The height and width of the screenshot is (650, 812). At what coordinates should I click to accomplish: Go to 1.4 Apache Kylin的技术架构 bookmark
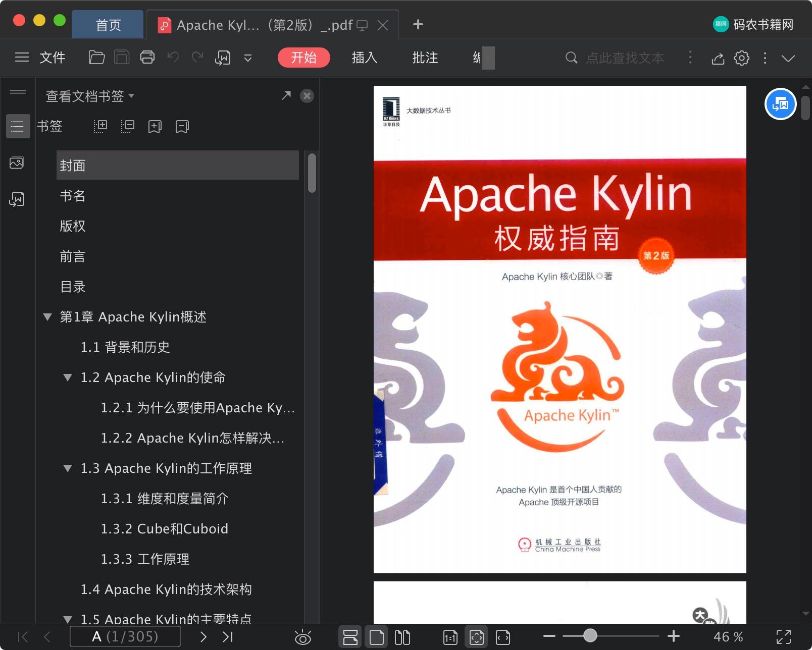pyautogui.click(x=166, y=589)
